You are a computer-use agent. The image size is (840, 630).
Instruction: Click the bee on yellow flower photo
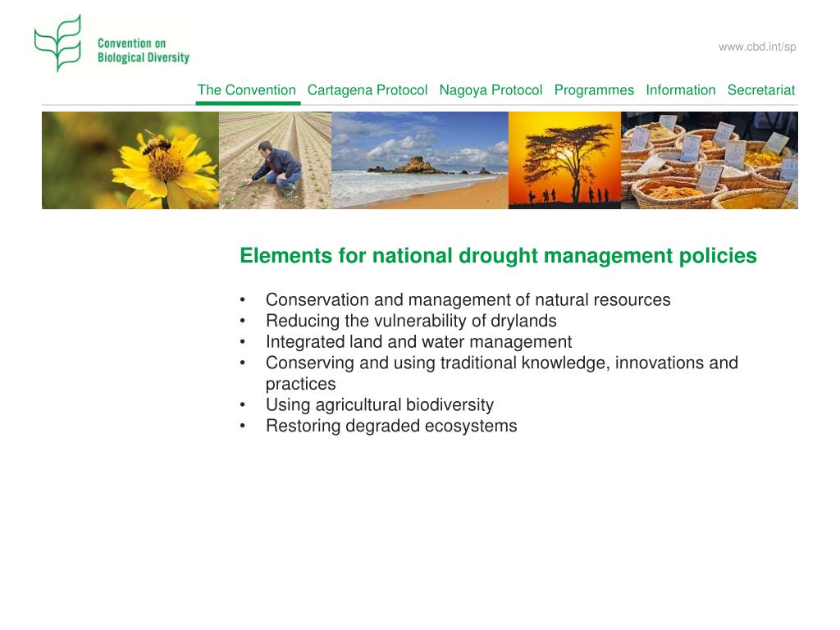pos(130,160)
